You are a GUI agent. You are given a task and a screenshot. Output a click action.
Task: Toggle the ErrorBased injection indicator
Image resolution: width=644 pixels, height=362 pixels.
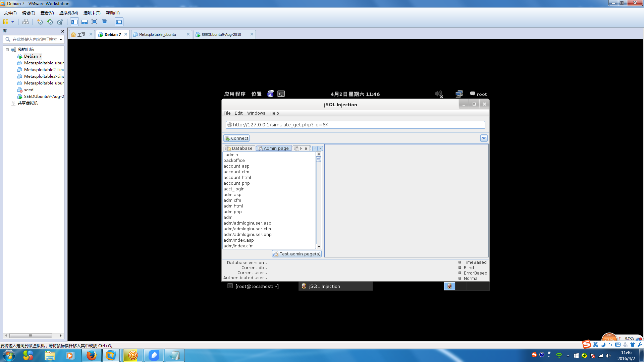click(x=460, y=273)
